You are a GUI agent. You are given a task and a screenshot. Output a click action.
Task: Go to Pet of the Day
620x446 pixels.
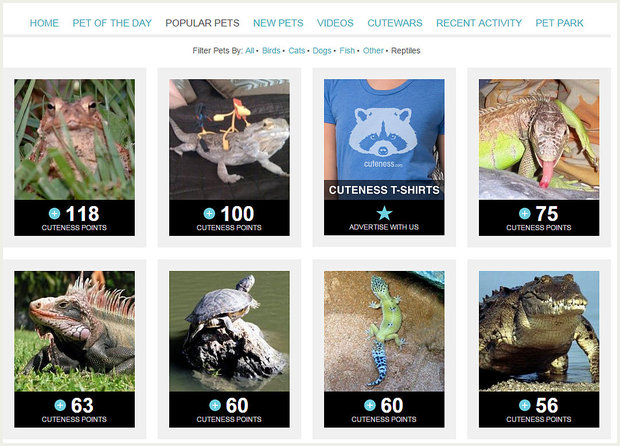112,23
